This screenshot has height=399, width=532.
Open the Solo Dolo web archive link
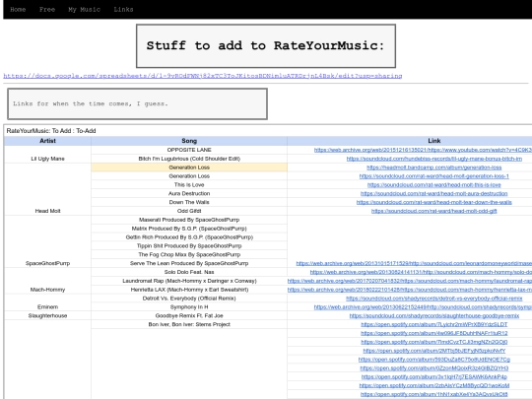click(421, 272)
